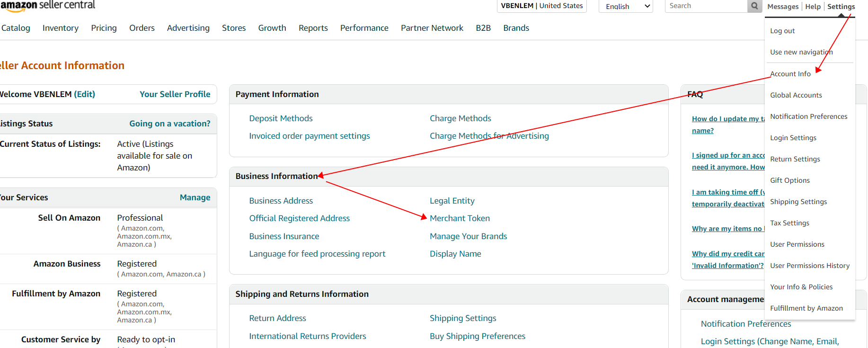Open Business Insurance link

click(x=284, y=236)
